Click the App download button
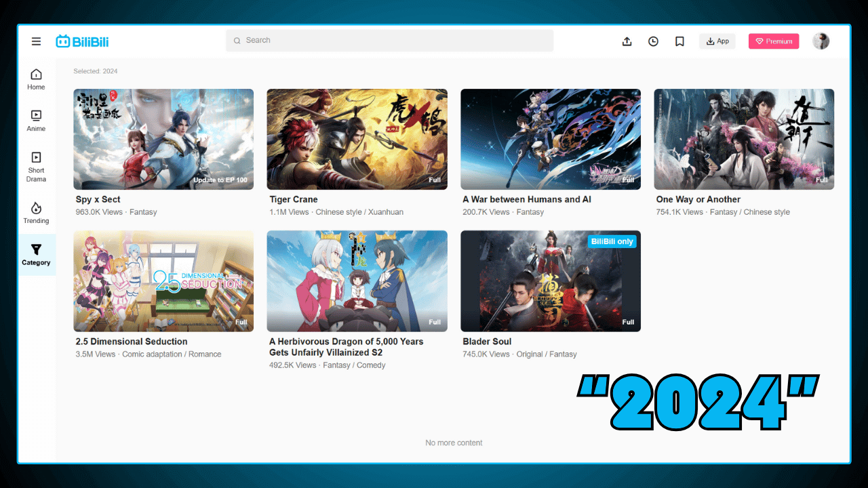Screen dimensions: 868x488 click(x=717, y=41)
